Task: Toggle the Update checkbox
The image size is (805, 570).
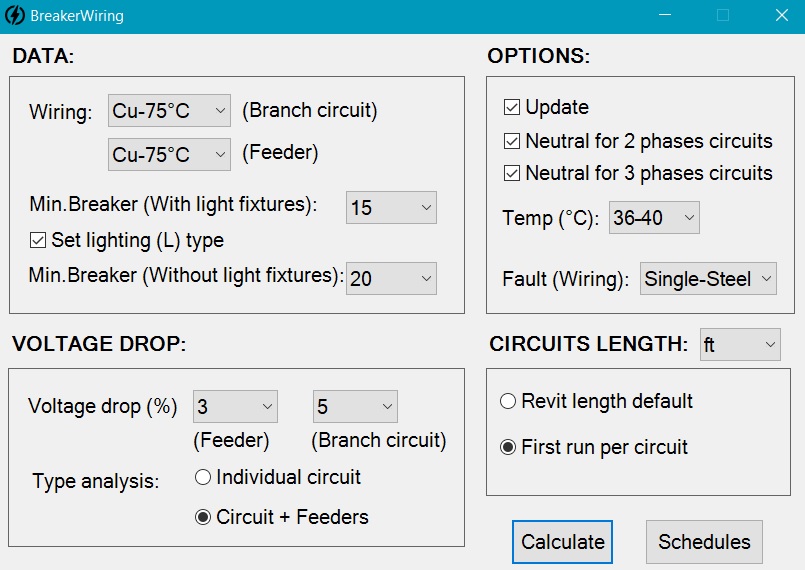Action: pyautogui.click(x=512, y=107)
